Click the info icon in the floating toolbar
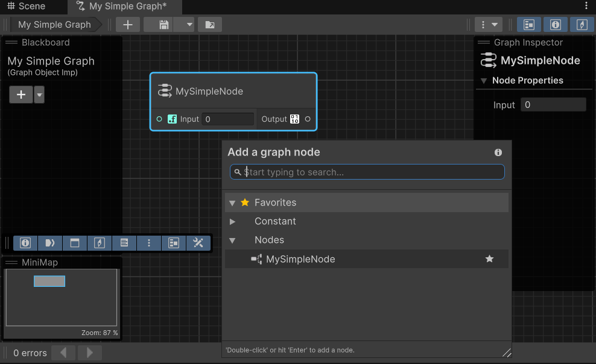This screenshot has height=364, width=596. coord(25,243)
